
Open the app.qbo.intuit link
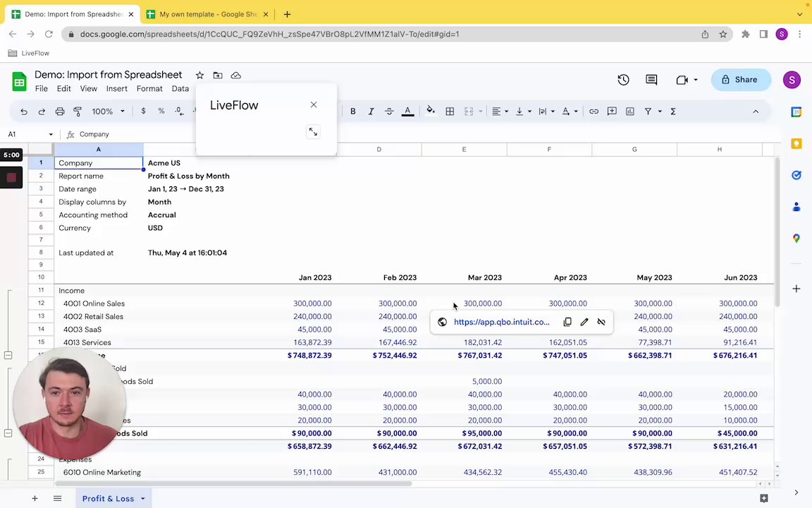click(501, 322)
